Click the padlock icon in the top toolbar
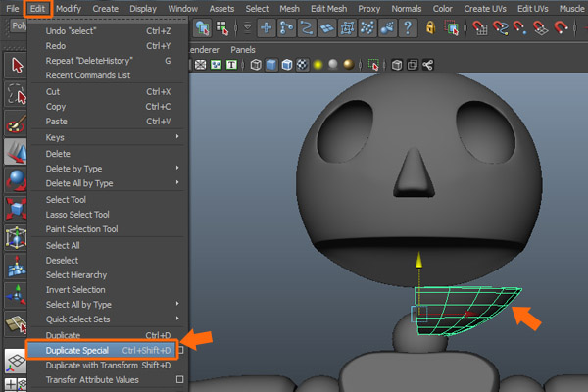The width and height of the screenshot is (588, 392). [430, 28]
